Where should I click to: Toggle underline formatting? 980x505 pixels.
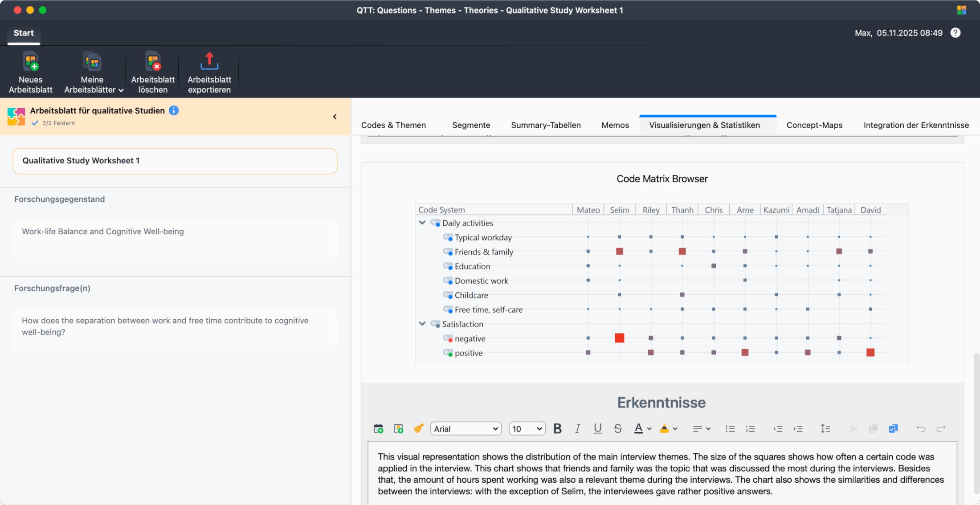[597, 428]
